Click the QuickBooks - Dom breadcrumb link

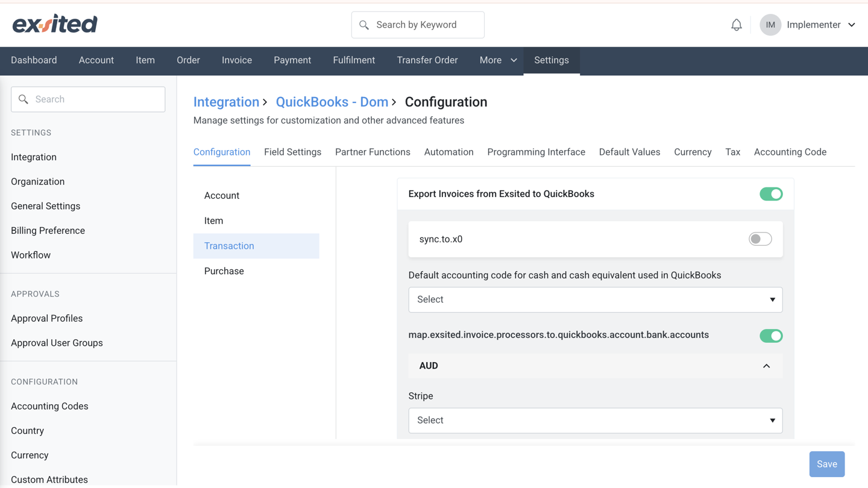332,102
